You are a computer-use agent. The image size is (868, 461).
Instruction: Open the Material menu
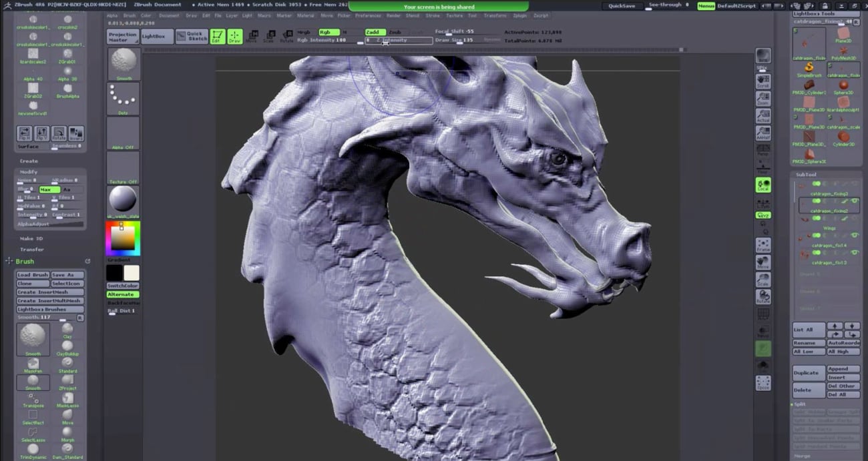pos(306,15)
